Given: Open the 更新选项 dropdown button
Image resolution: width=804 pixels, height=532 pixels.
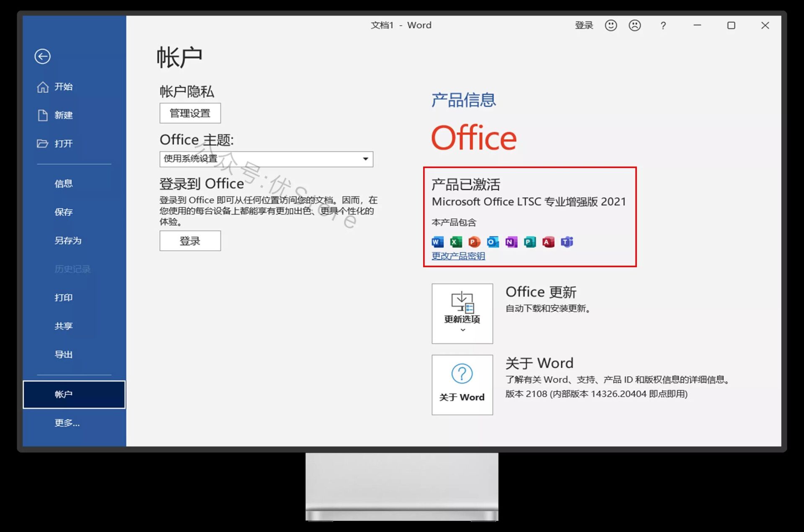Looking at the screenshot, I should [x=462, y=314].
